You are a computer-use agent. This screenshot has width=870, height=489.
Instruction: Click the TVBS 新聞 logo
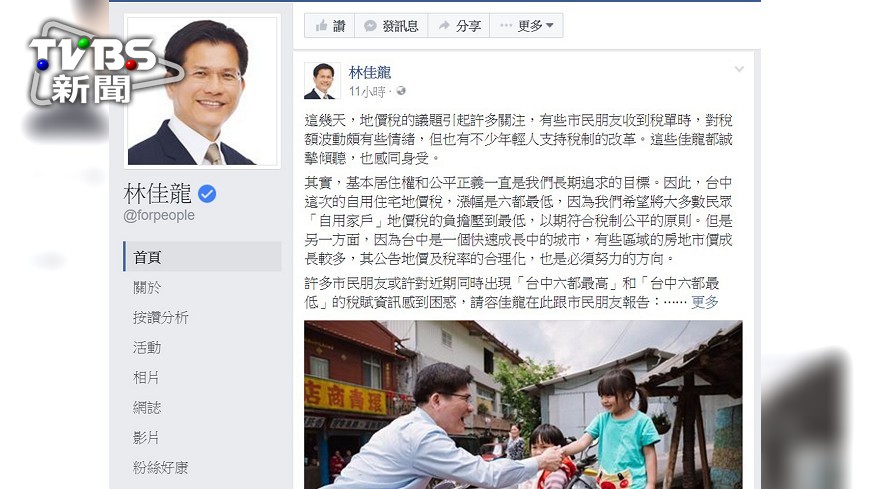pos(94,67)
